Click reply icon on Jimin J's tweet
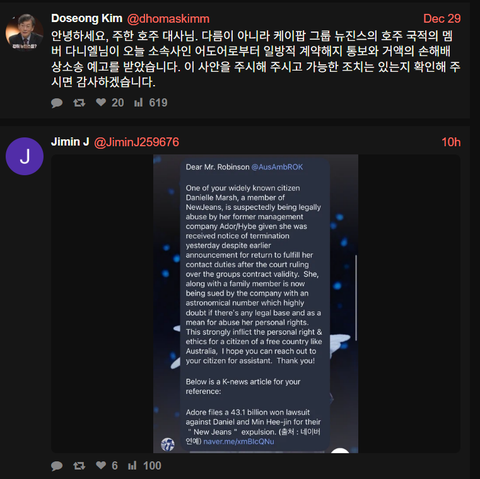Viewport: 480px width, 479px height. [57, 466]
